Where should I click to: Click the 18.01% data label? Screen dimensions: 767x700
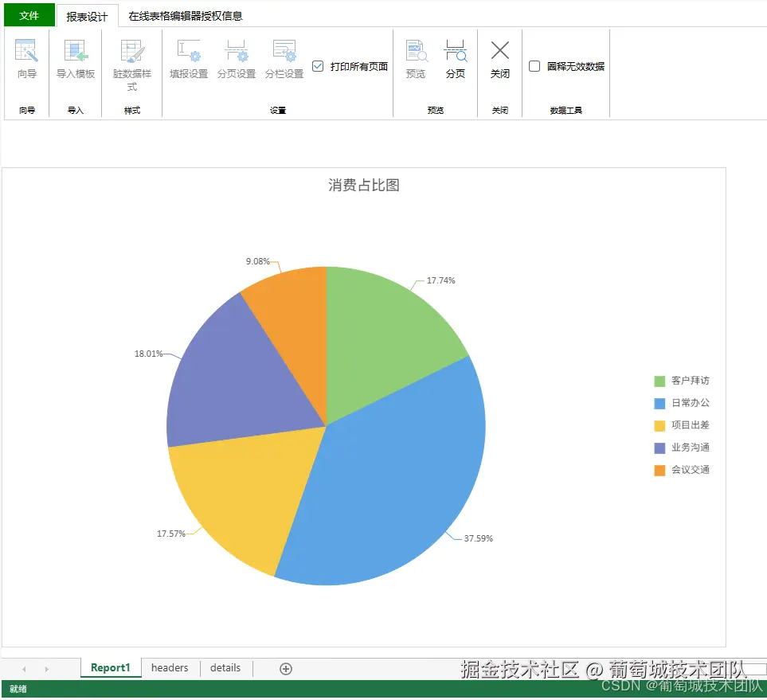(x=149, y=354)
